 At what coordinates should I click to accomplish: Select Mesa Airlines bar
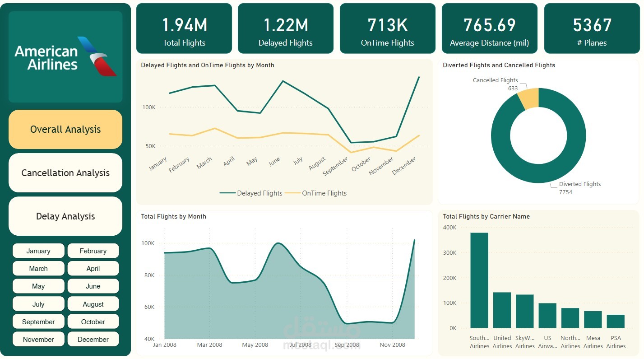coord(593,319)
